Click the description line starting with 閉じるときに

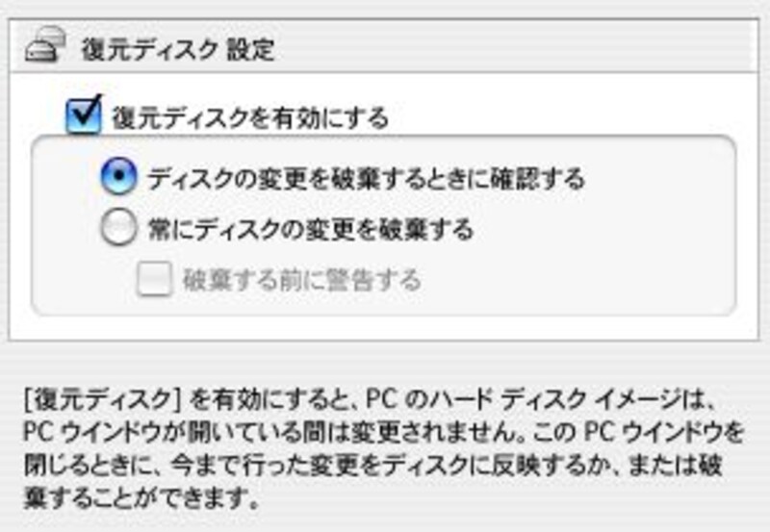tap(372, 466)
